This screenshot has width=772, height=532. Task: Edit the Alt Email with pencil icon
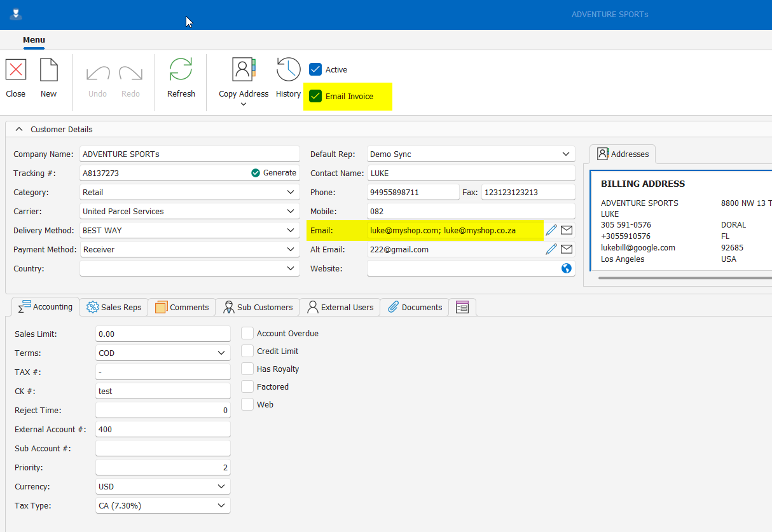click(x=551, y=249)
